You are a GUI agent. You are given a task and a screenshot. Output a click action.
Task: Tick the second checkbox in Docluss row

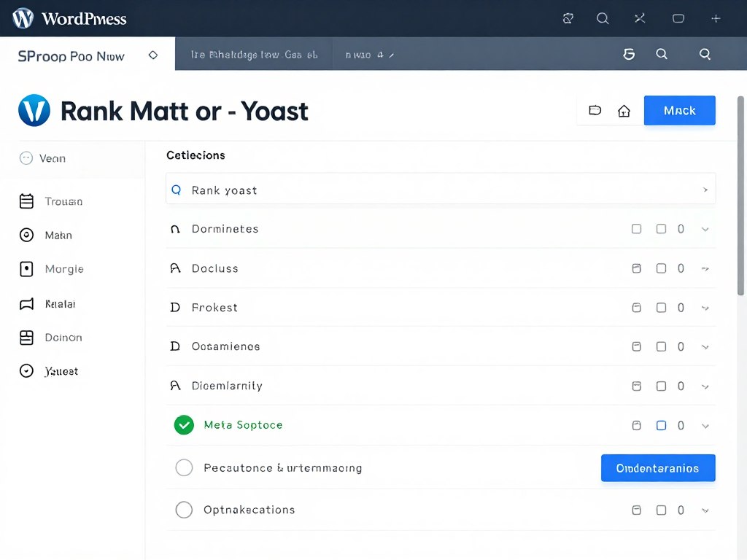(661, 268)
